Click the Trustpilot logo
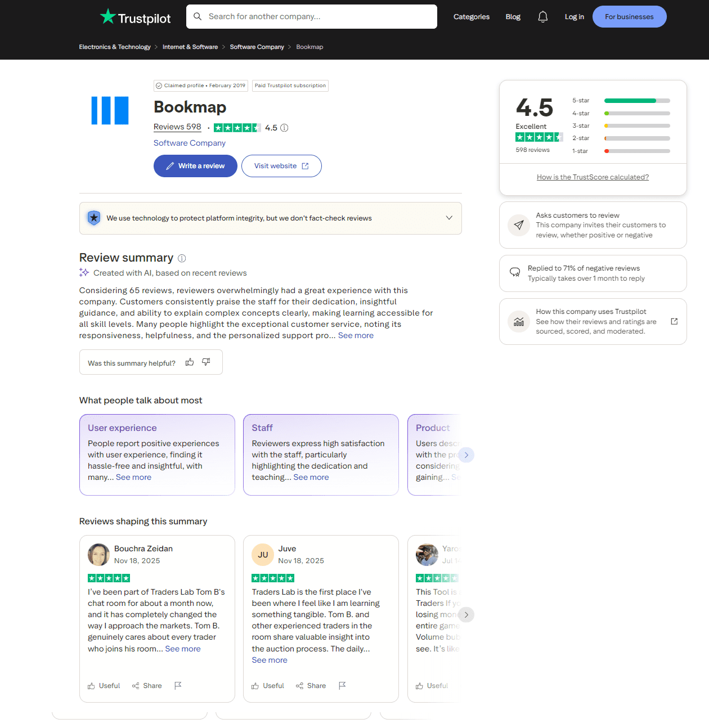Image resolution: width=709 pixels, height=728 pixels. (135, 17)
